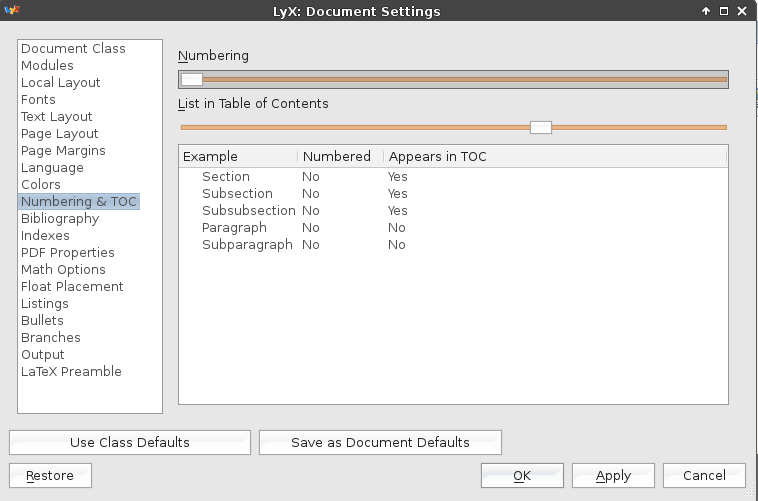Click the Numbering slider handle
The height and width of the screenshot is (501, 758).
[x=192, y=79]
